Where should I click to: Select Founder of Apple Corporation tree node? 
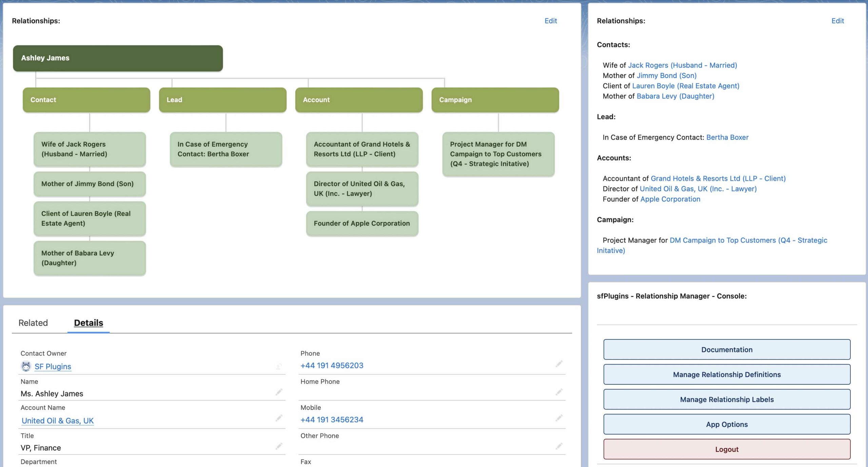click(x=362, y=223)
